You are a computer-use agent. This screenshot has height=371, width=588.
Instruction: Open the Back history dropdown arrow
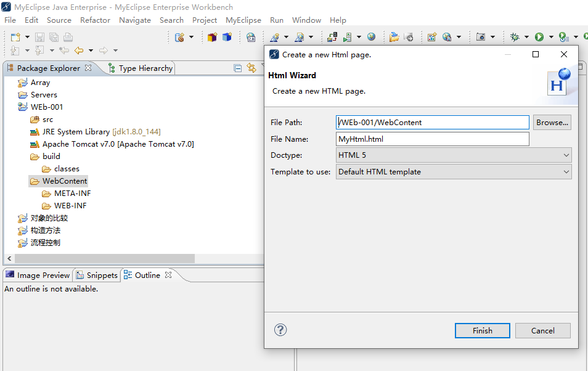pyautogui.click(x=91, y=51)
